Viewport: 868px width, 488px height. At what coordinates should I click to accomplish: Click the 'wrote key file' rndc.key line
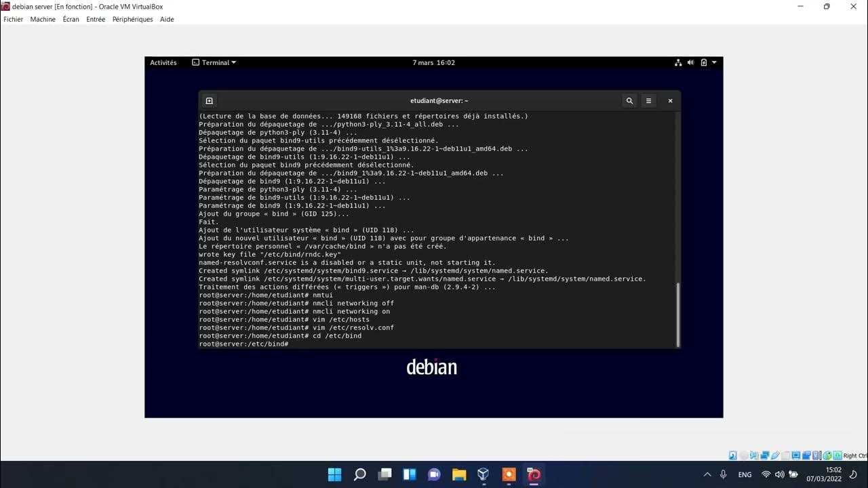[270, 255]
